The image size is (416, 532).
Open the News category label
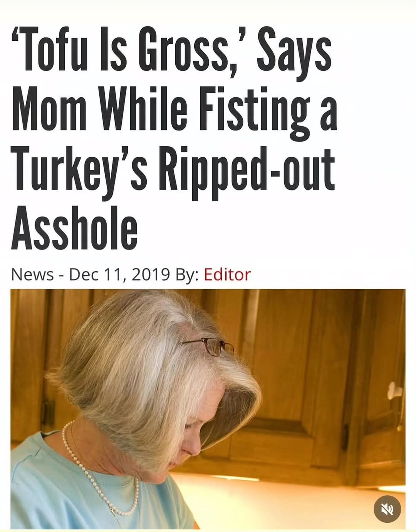pyautogui.click(x=32, y=275)
